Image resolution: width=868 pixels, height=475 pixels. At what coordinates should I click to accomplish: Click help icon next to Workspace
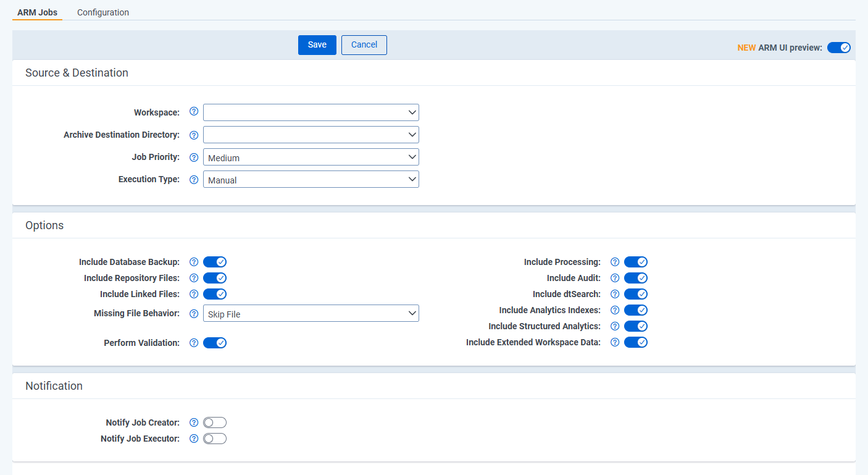(194, 112)
